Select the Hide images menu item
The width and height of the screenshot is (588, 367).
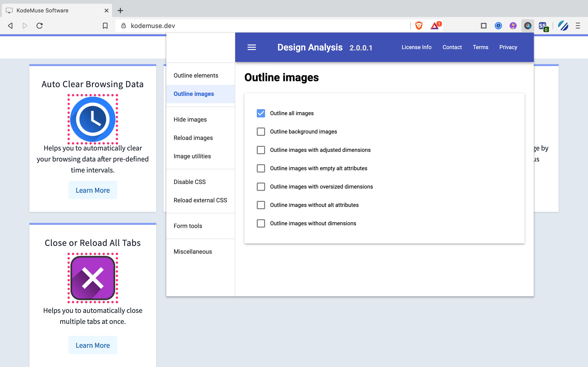click(x=190, y=119)
